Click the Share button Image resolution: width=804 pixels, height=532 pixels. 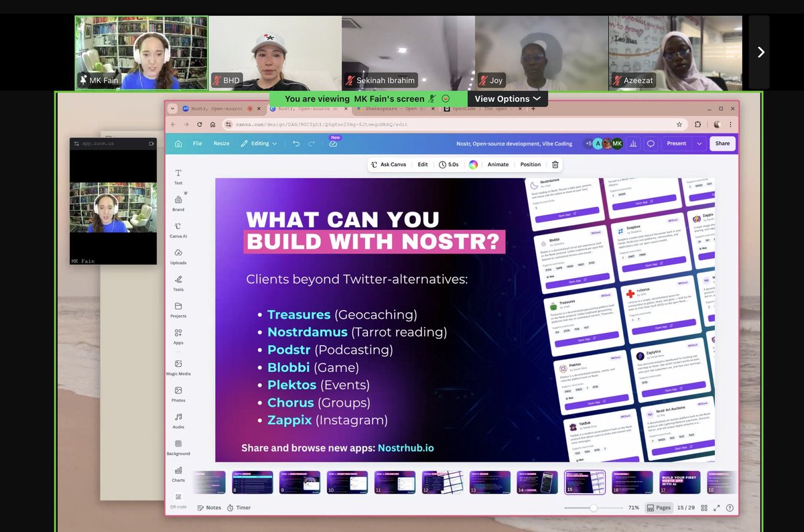722,143
